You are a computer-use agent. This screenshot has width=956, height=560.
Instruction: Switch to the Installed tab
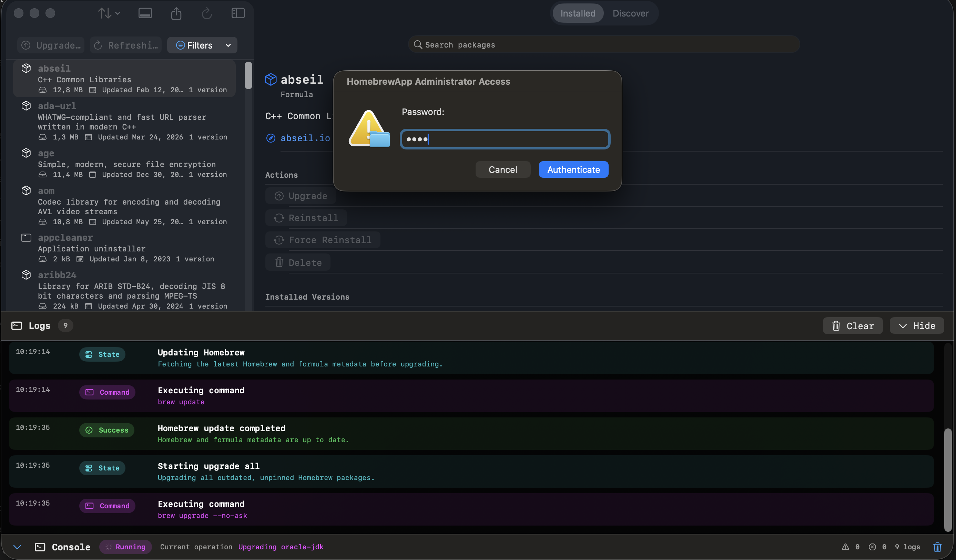(x=578, y=13)
